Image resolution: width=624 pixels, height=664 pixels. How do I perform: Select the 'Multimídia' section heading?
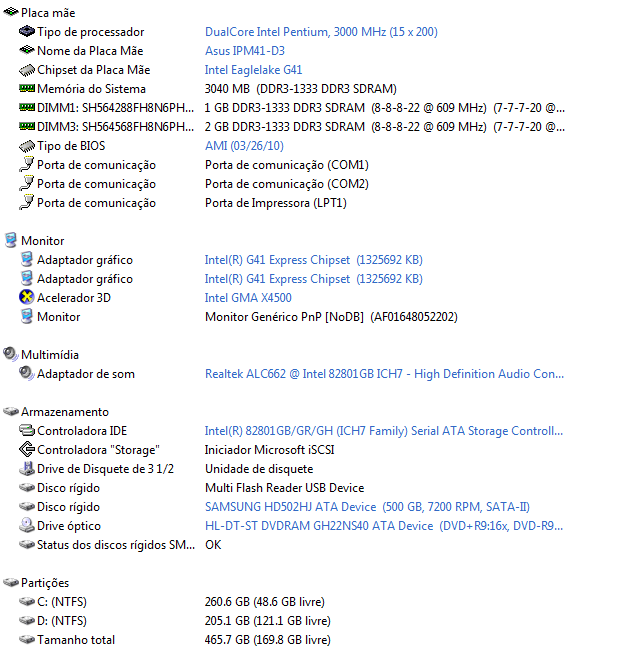tap(50, 355)
